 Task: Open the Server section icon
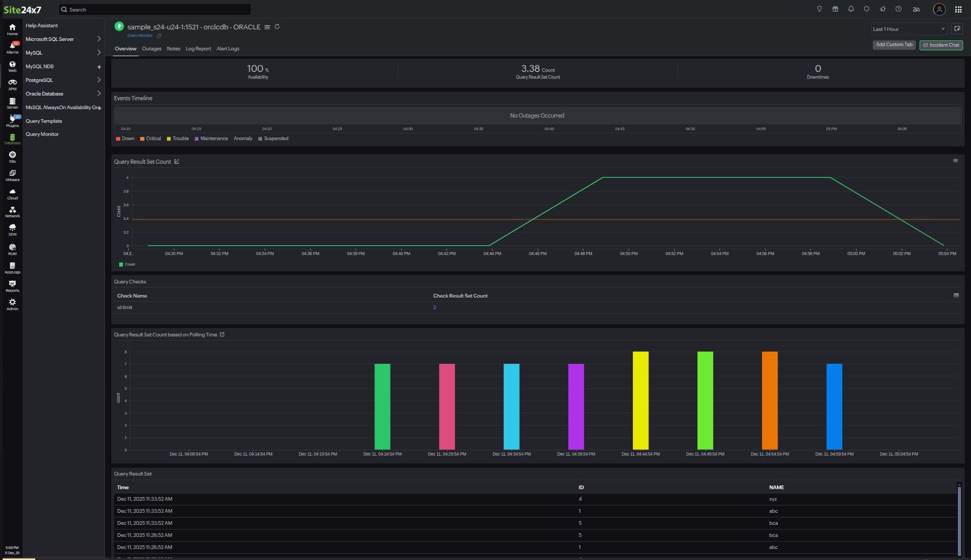point(12,103)
